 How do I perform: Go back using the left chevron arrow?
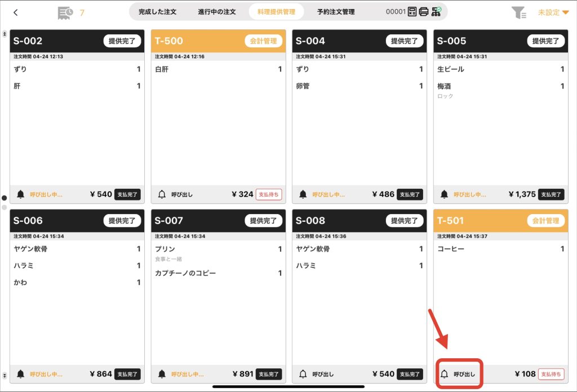pos(15,12)
